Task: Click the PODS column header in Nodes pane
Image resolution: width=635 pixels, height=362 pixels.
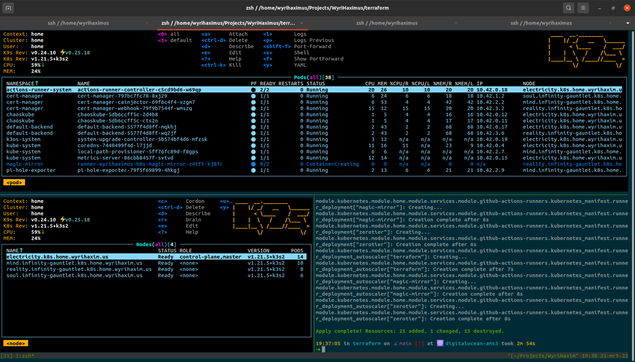Action: [x=297, y=251]
